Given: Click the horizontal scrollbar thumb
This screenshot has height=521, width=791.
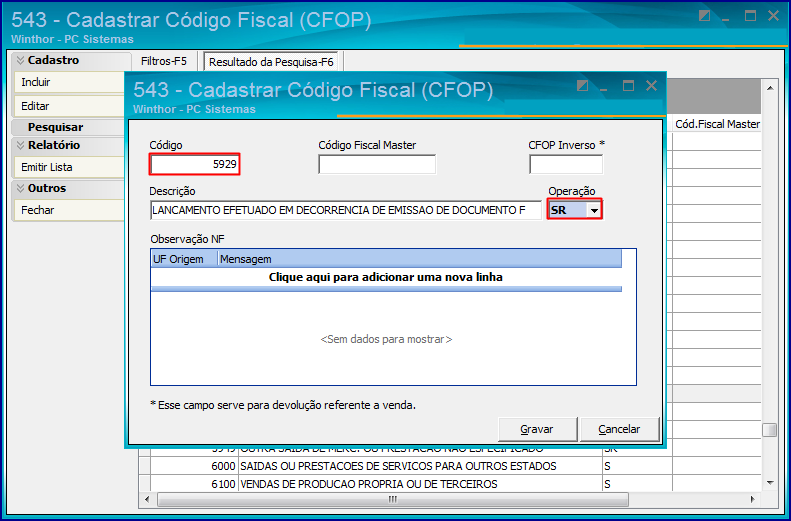Looking at the screenshot, I should [x=393, y=499].
